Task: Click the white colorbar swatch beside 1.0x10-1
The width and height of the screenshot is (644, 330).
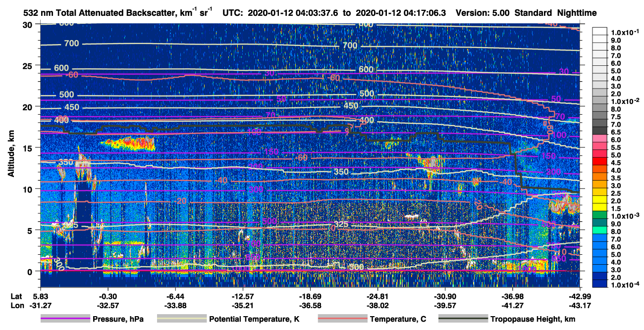Action: pos(600,31)
